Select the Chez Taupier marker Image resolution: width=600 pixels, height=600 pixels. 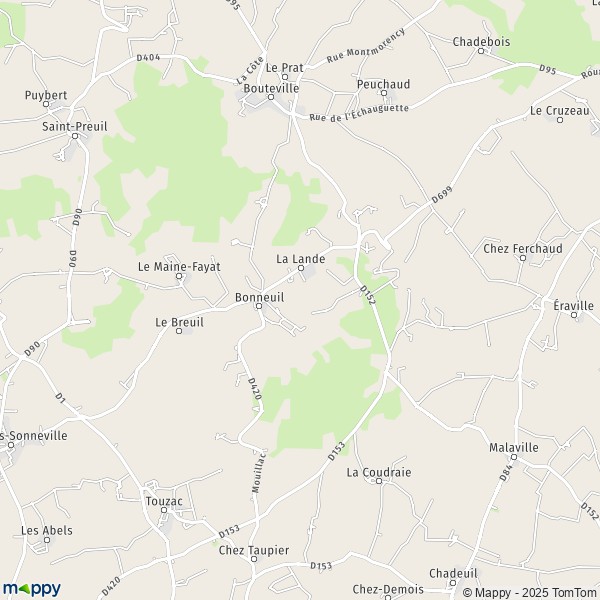click(254, 559)
